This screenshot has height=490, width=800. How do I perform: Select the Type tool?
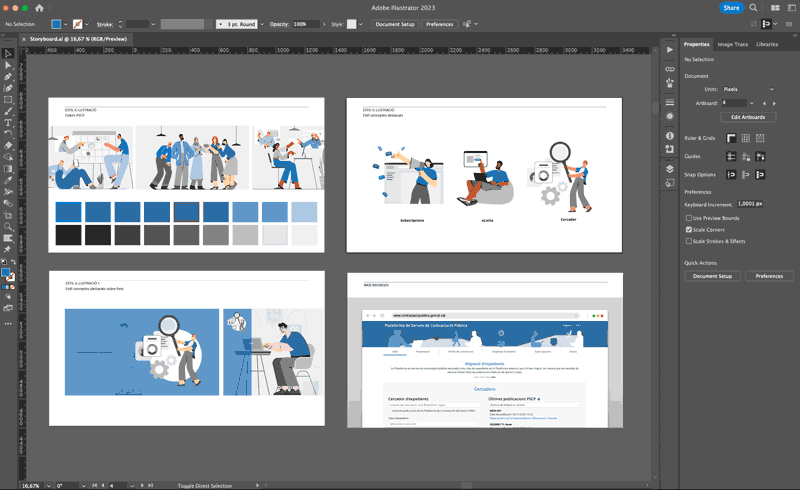coord(8,123)
